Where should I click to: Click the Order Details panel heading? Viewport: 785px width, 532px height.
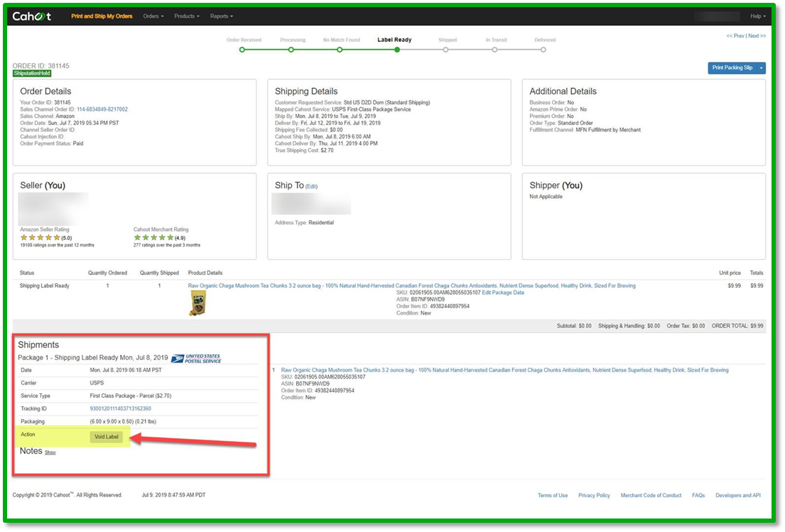45,91
